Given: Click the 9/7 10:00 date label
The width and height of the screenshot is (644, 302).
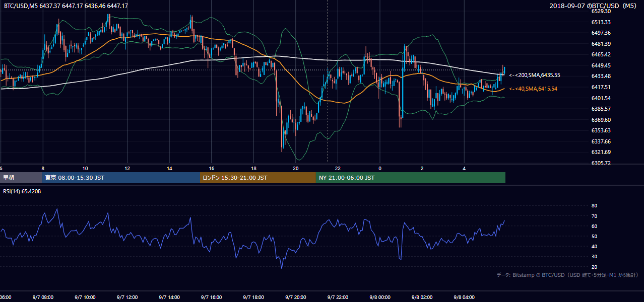Looking at the screenshot, I should 85,297.
